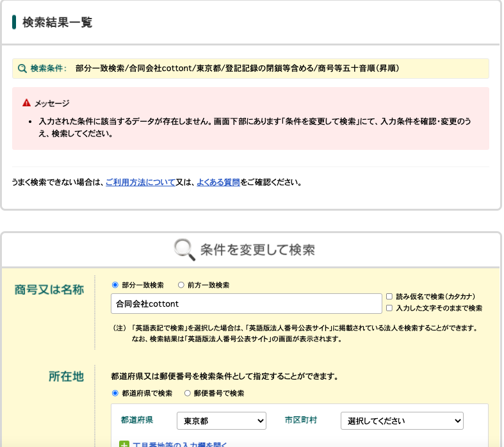Select 都道府県で検索 radio button
504x447 pixels.
click(x=115, y=393)
